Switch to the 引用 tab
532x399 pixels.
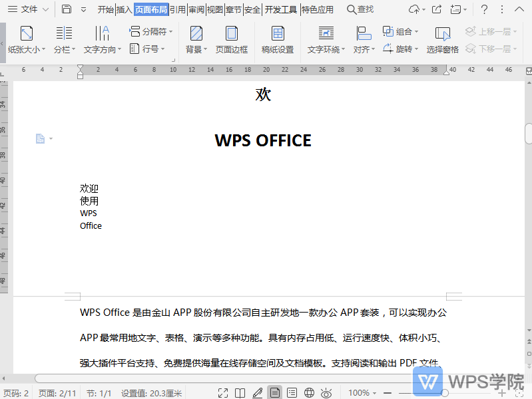[x=178, y=9]
